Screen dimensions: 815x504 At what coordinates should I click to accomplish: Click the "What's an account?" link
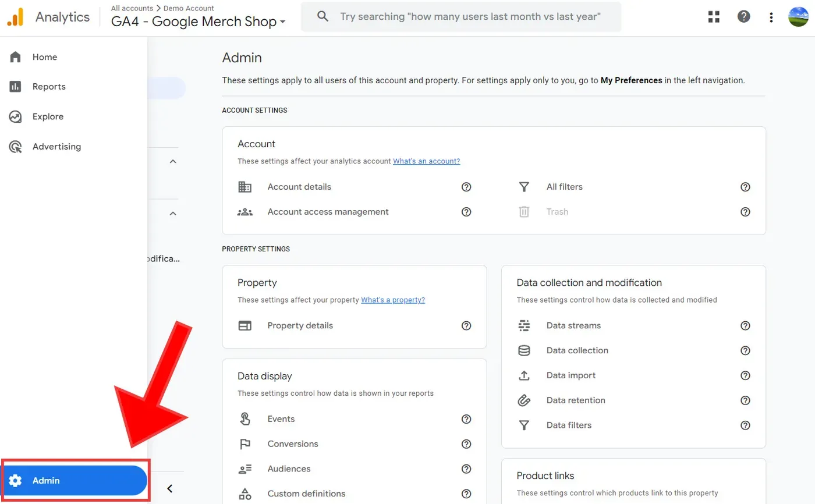click(426, 161)
